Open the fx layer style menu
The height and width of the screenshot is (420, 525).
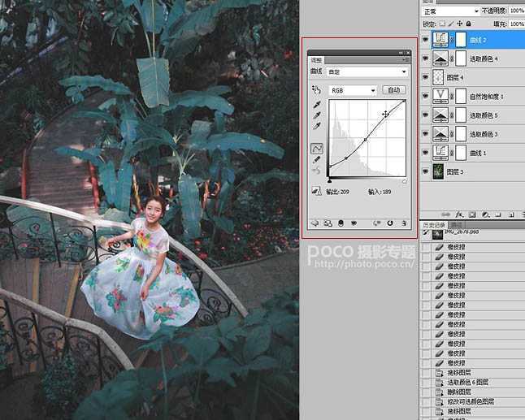pos(459,214)
